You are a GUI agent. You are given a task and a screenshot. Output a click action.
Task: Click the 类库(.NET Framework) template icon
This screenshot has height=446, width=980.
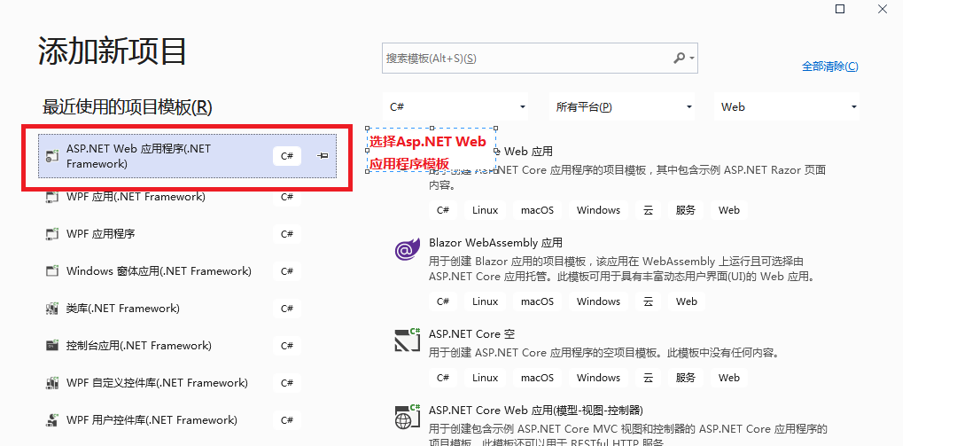coord(52,309)
